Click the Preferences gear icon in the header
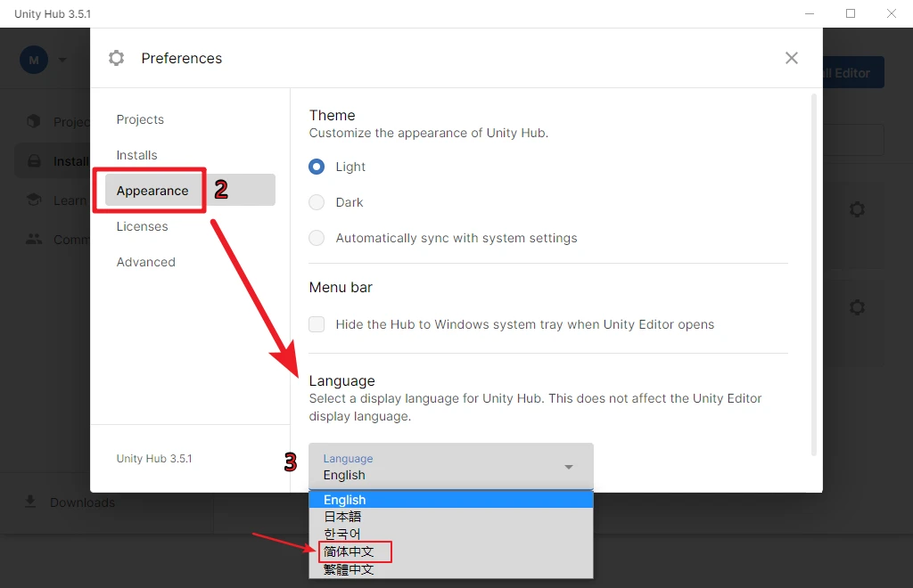 117,58
